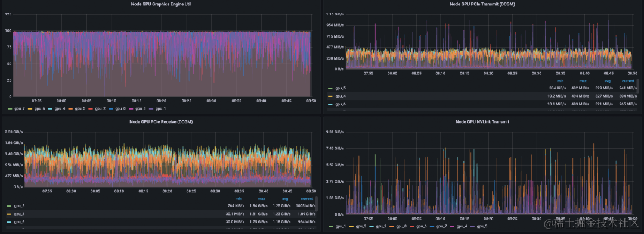Click PCIe Transmit legend scrollbar

point(638,86)
